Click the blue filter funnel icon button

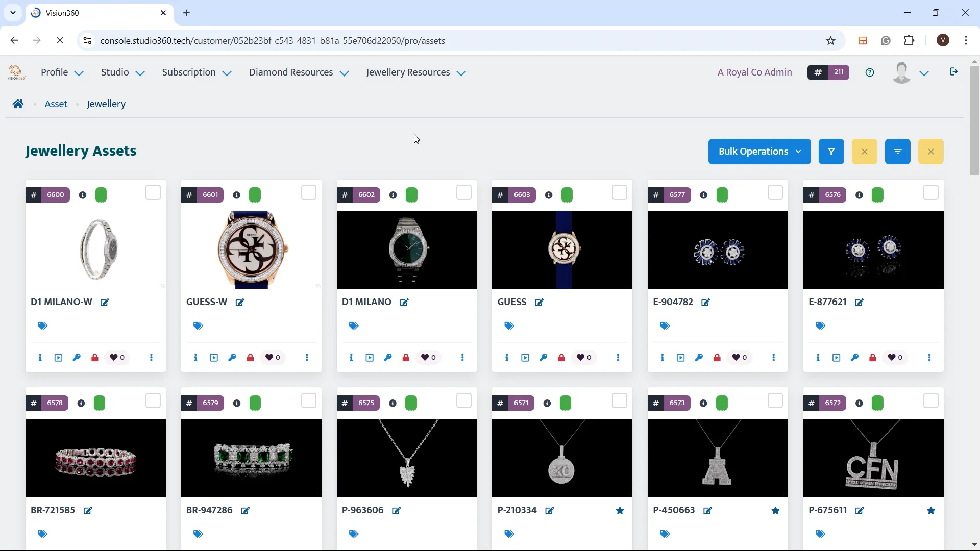[831, 152]
